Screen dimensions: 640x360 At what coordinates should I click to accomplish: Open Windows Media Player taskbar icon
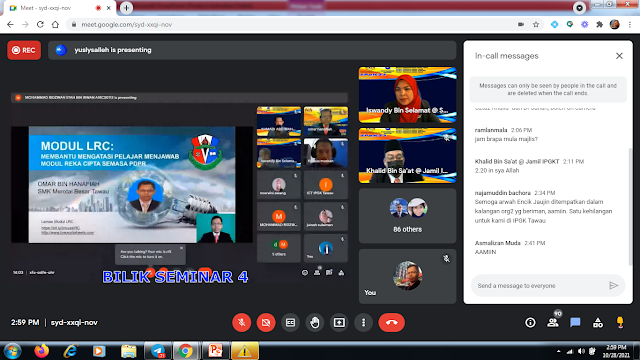pos(99,351)
